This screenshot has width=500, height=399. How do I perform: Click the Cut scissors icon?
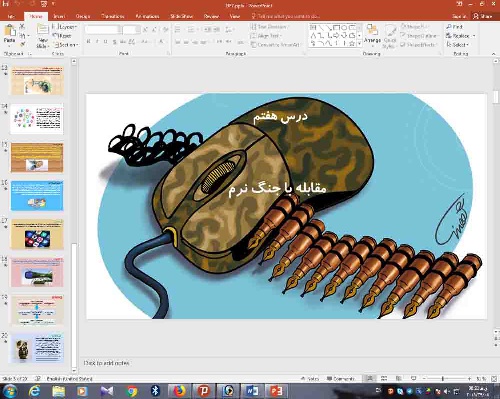pyautogui.click(x=23, y=26)
